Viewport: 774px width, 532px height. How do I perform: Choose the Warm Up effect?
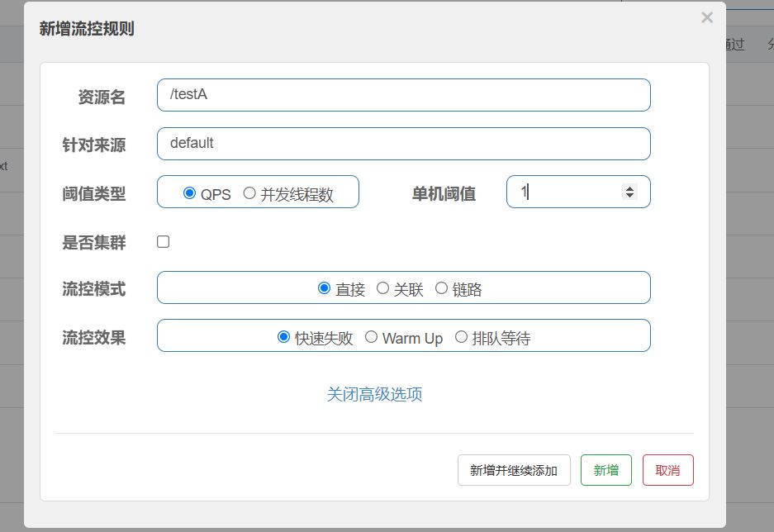click(x=372, y=337)
